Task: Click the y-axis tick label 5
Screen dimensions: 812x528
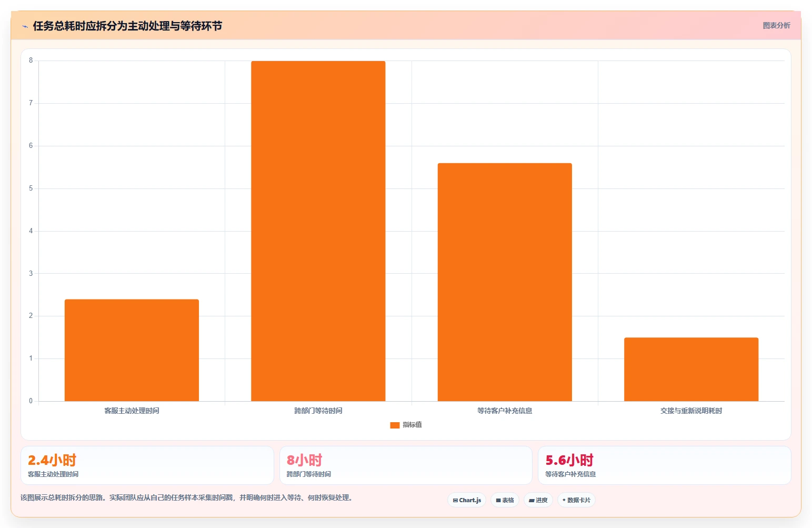Action: coord(31,188)
